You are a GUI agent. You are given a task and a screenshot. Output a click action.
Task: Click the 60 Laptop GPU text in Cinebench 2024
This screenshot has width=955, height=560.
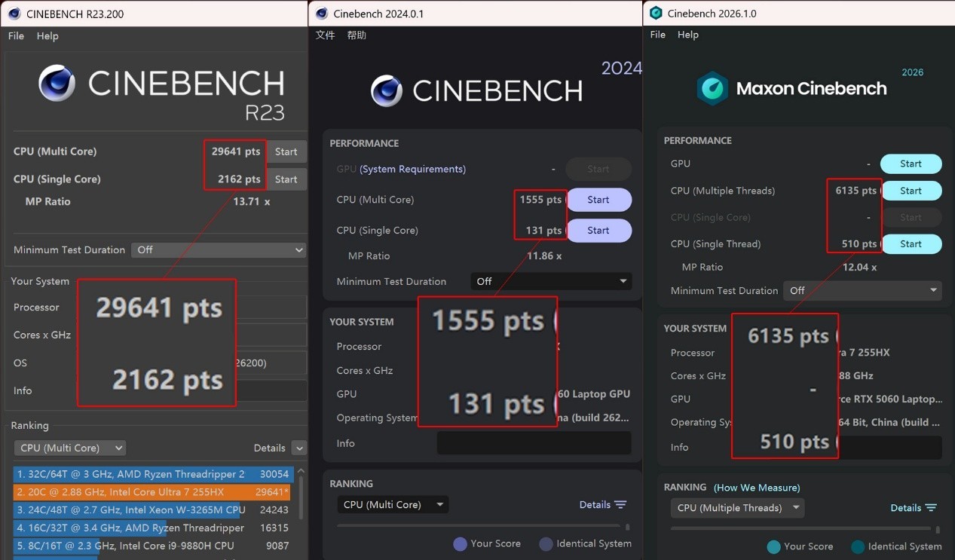(594, 394)
